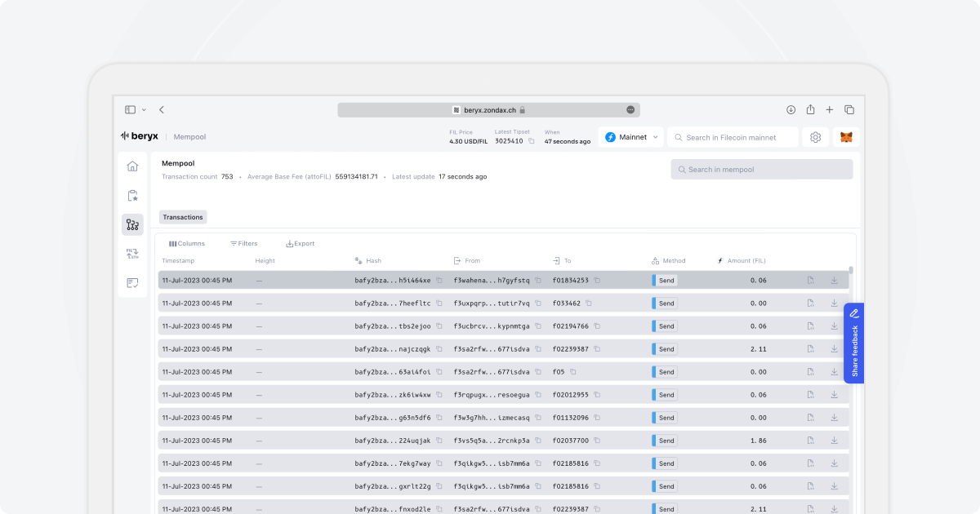Image resolution: width=980 pixels, height=514 pixels.
Task: Open the Columns chooser
Action: (x=187, y=243)
